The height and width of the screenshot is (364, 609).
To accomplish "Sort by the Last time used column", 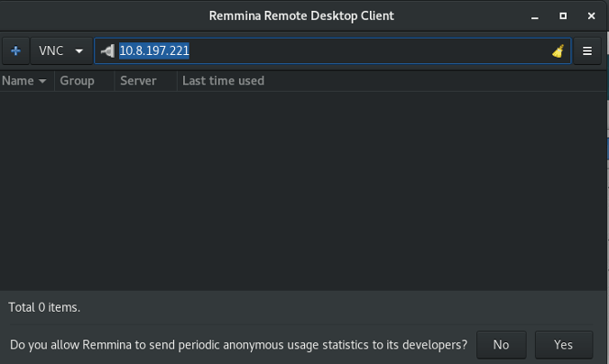I will pos(223,81).
